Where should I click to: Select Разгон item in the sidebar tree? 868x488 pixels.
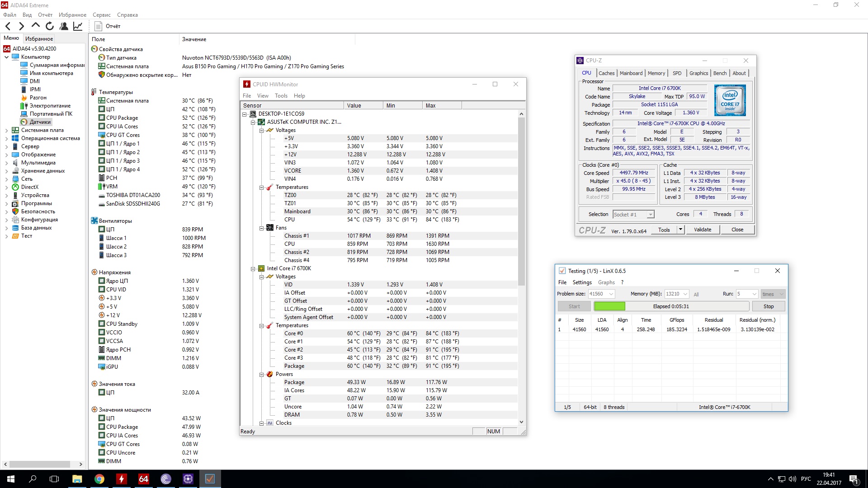[x=38, y=98]
